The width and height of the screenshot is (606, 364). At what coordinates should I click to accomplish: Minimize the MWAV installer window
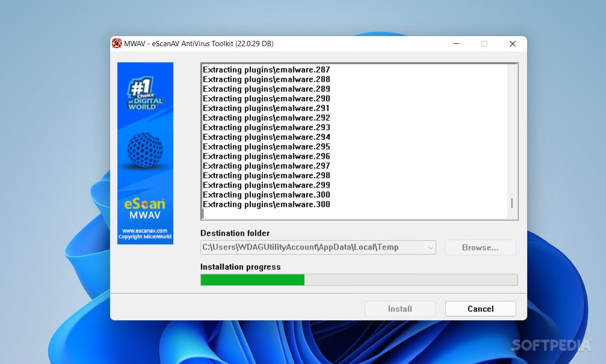pos(456,44)
